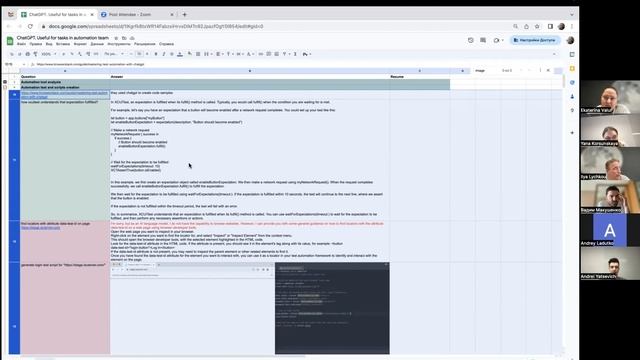Click the Настройки Доступа share button

coord(535,40)
